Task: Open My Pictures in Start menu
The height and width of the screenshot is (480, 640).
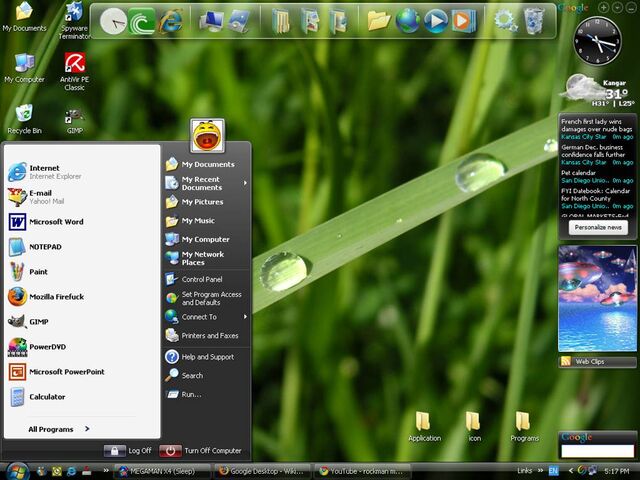Action: coord(207,202)
